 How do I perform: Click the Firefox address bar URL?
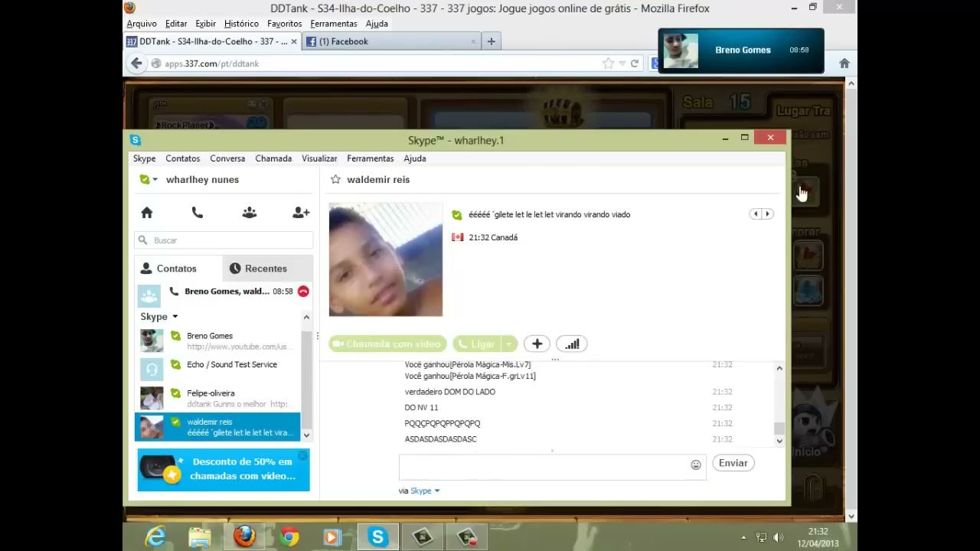212,64
